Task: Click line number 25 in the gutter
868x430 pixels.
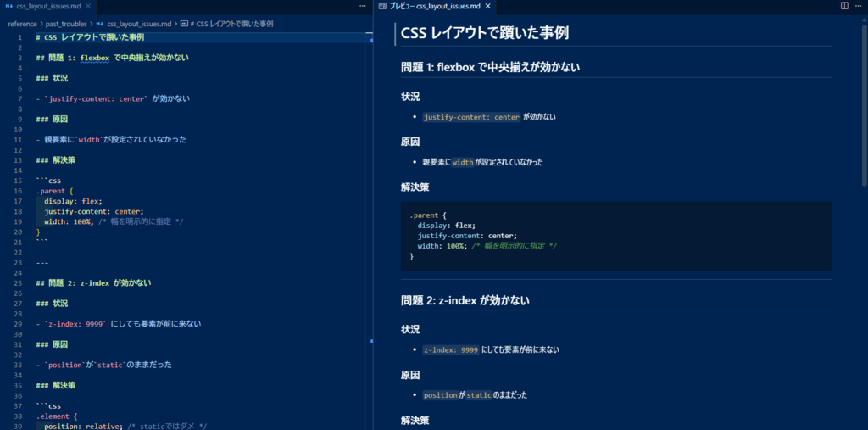Action: (19, 283)
